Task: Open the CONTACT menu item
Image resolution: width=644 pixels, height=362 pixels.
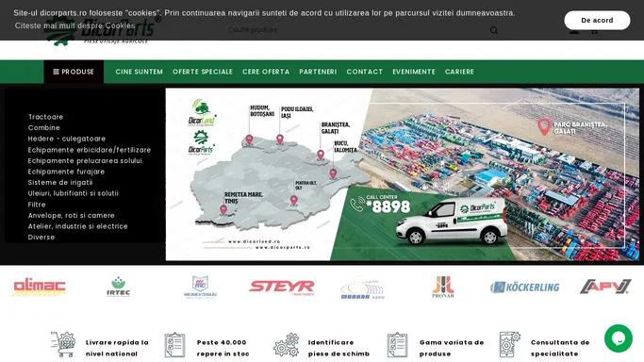Action: pos(364,72)
